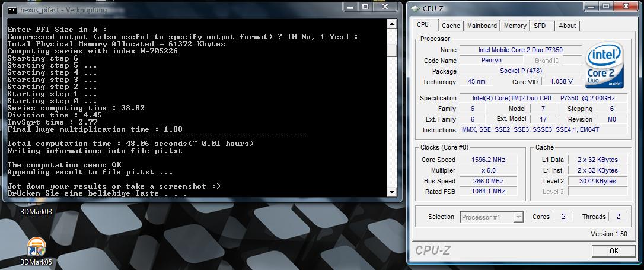Click the Instructions value 'MMX, SSE, SSE2...'
Image resolution: width=644 pixels, height=270 pixels.
point(543,130)
